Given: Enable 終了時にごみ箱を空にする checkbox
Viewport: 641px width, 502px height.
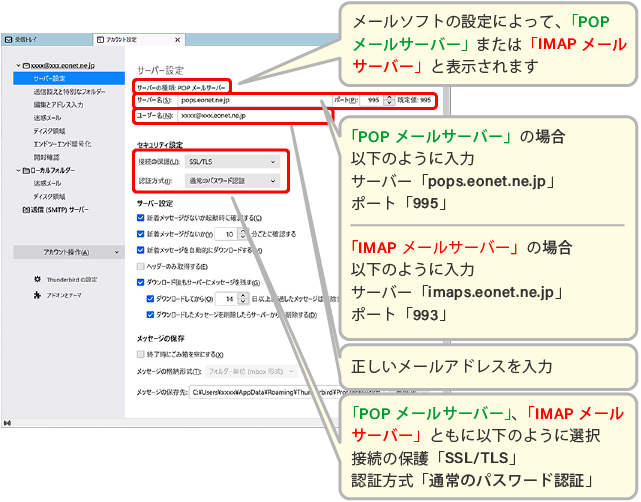Looking at the screenshot, I should [141, 354].
